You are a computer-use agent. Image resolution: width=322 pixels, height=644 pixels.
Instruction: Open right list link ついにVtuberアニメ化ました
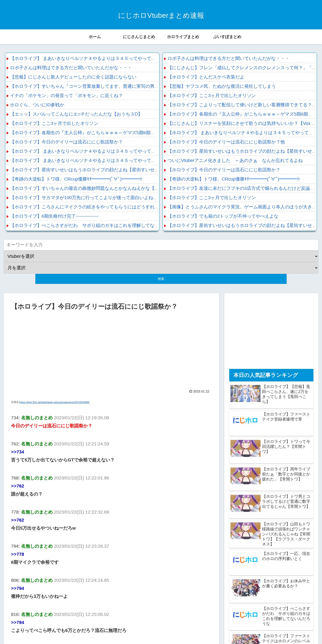click(235, 160)
